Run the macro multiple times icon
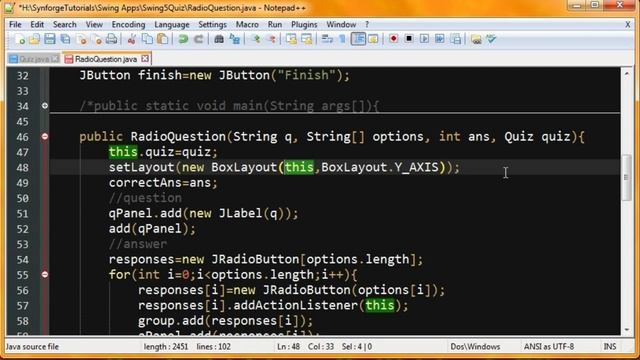Viewport: 640px width, 360px height. click(440, 39)
